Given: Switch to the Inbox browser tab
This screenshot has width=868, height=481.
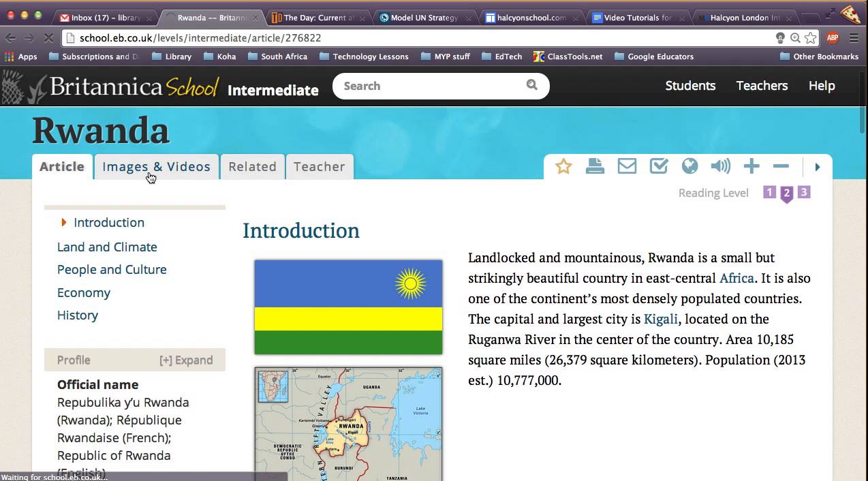Looking at the screenshot, I should [x=104, y=18].
